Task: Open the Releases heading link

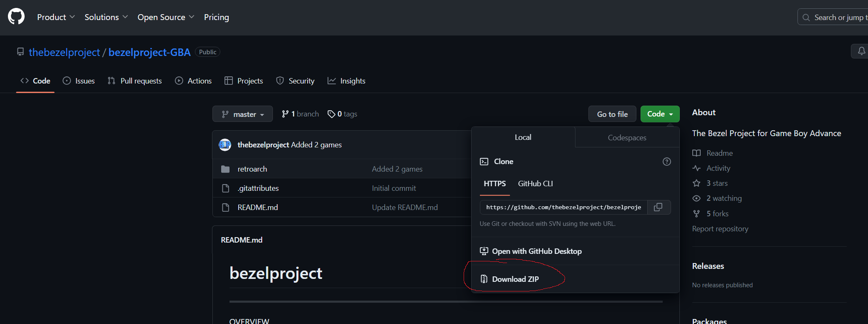Action: click(708, 266)
